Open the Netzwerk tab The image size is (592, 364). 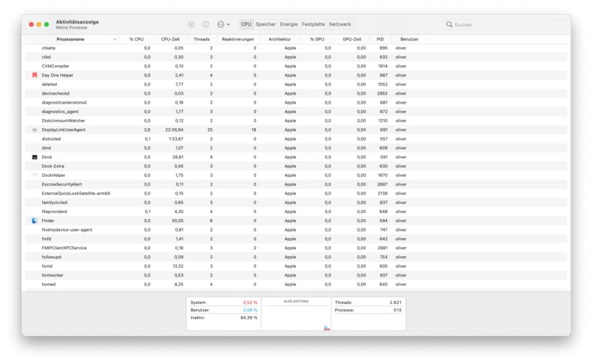[340, 24]
